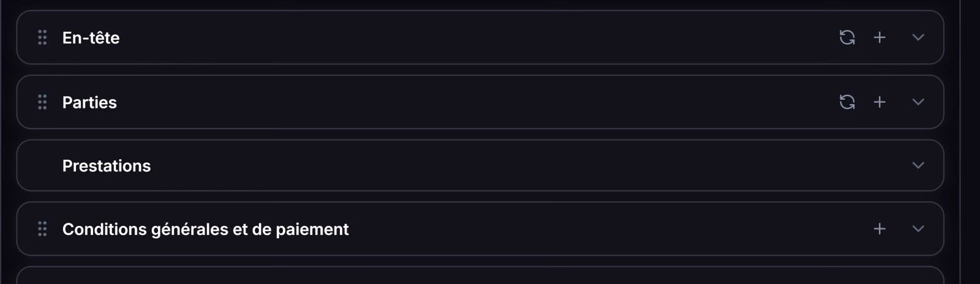Select Conditions générales et de paiement title
This screenshot has height=284, width=980.
pyautogui.click(x=205, y=229)
